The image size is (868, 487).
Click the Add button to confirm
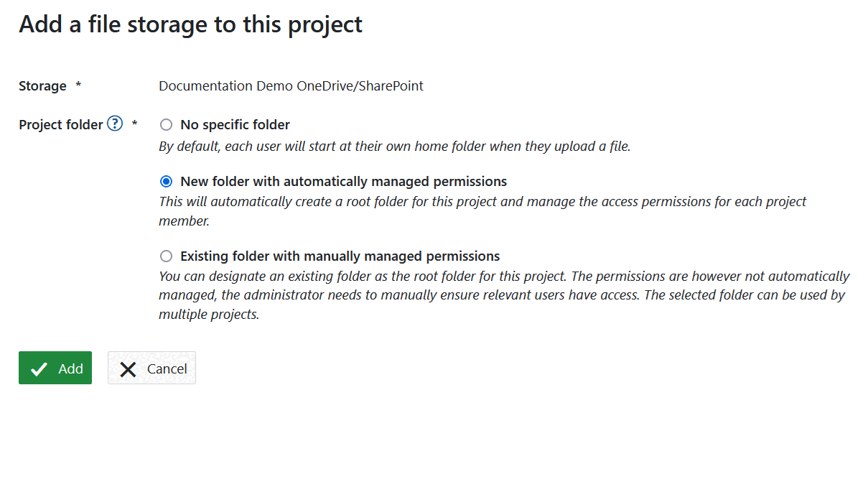(55, 368)
